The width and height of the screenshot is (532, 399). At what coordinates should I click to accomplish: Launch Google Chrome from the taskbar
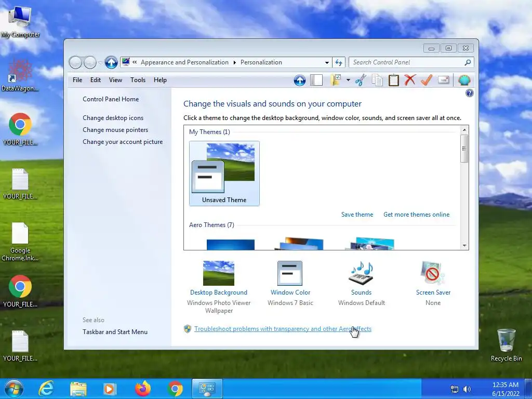[175, 389]
